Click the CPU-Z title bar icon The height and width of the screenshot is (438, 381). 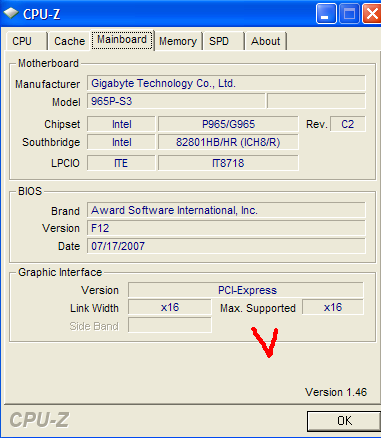pyautogui.click(x=11, y=13)
